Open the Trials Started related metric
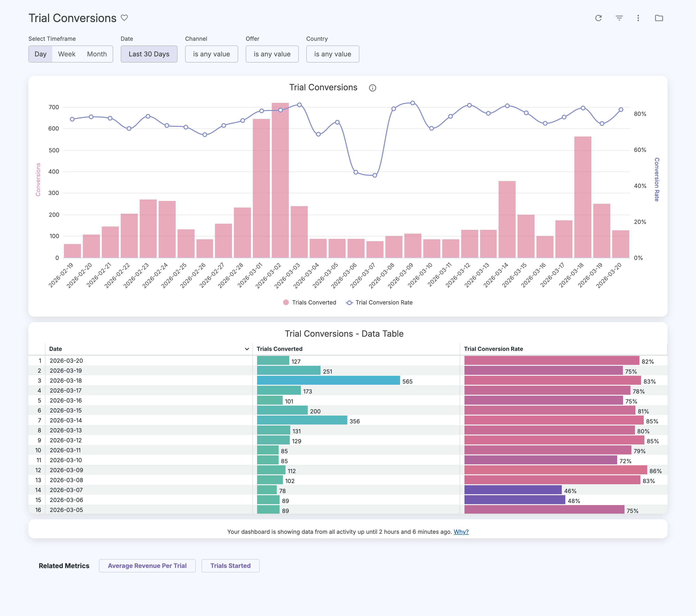The height and width of the screenshot is (616, 696). [230, 566]
